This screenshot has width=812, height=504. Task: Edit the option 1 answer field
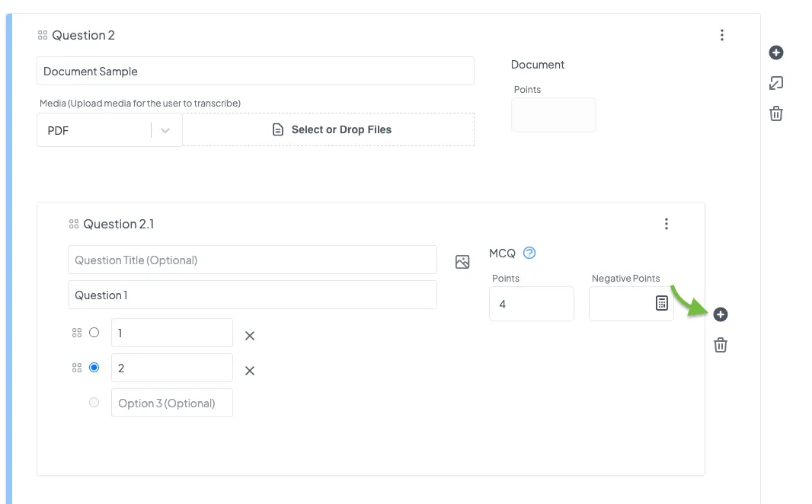click(172, 333)
